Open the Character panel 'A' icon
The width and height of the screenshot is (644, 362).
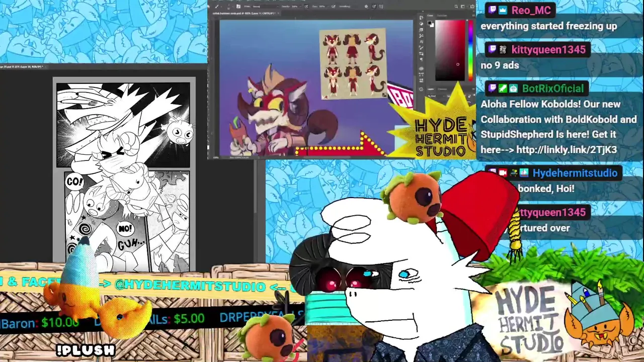pos(421,42)
